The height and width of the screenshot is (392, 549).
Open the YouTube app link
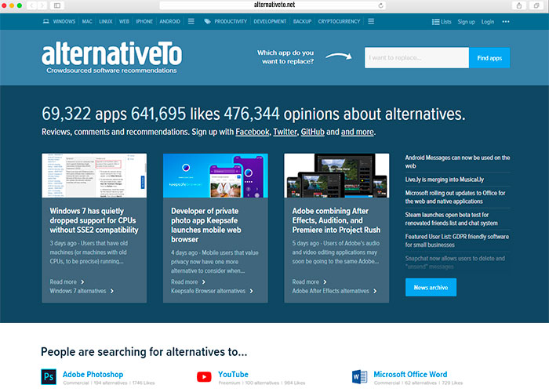click(233, 374)
